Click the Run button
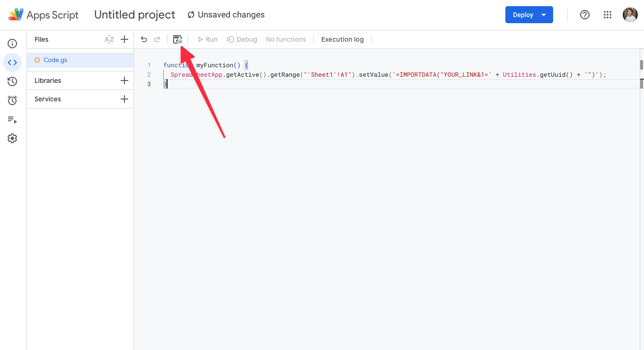 [x=207, y=39]
